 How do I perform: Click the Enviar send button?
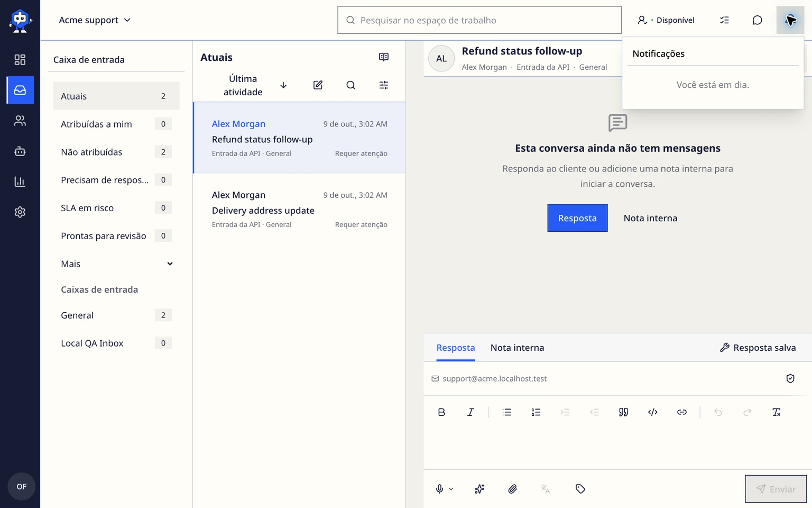click(776, 489)
